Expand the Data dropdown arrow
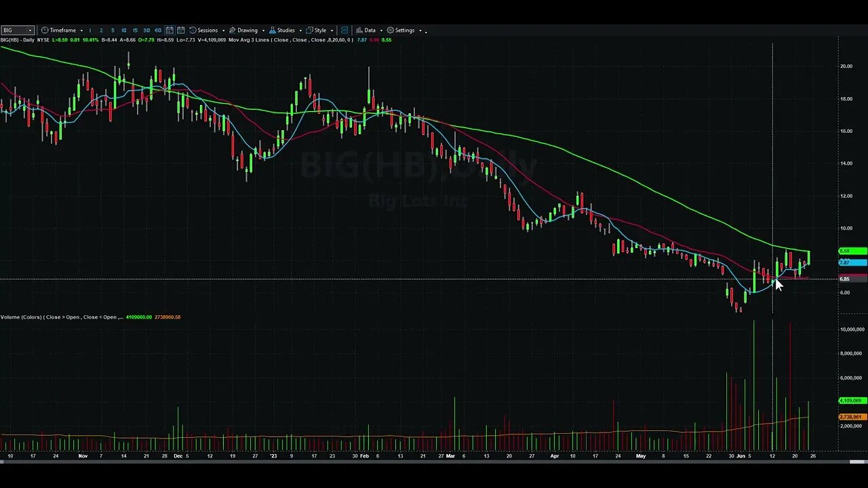The image size is (868, 488). (x=381, y=30)
